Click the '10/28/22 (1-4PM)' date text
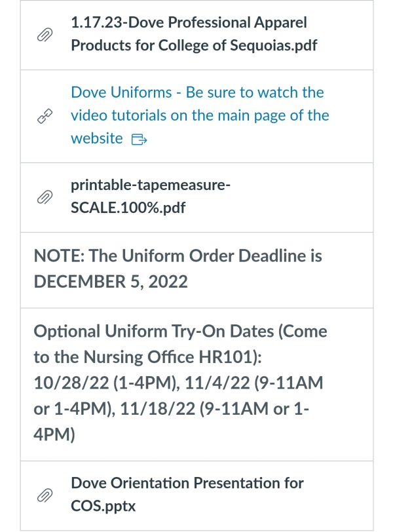Image resolution: width=393 pixels, height=532 pixels. tap(107, 383)
